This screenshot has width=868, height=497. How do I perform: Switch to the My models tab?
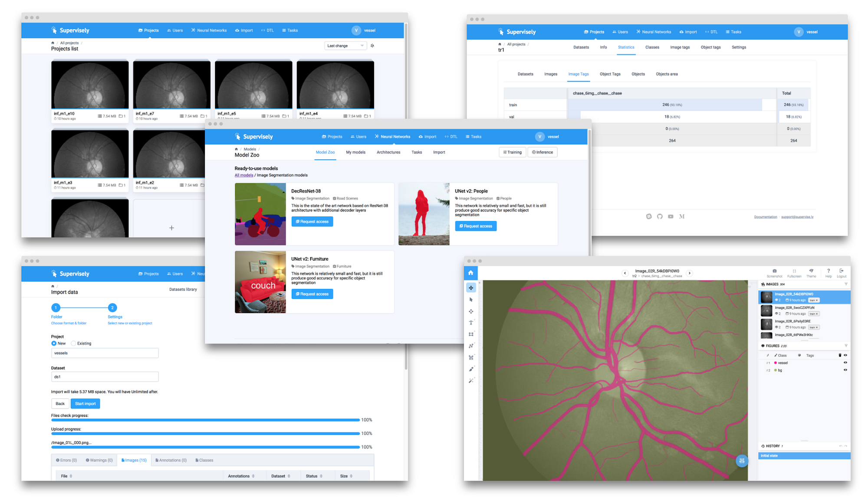click(355, 152)
